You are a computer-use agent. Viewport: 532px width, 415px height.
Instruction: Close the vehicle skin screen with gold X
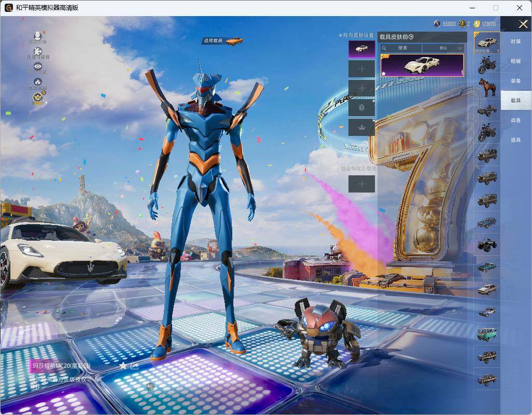523,24
